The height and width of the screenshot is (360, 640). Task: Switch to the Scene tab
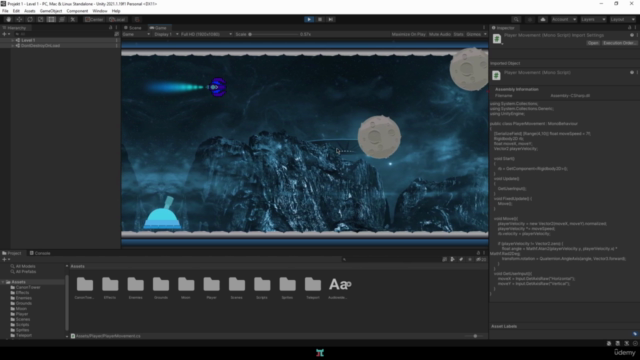point(133,28)
